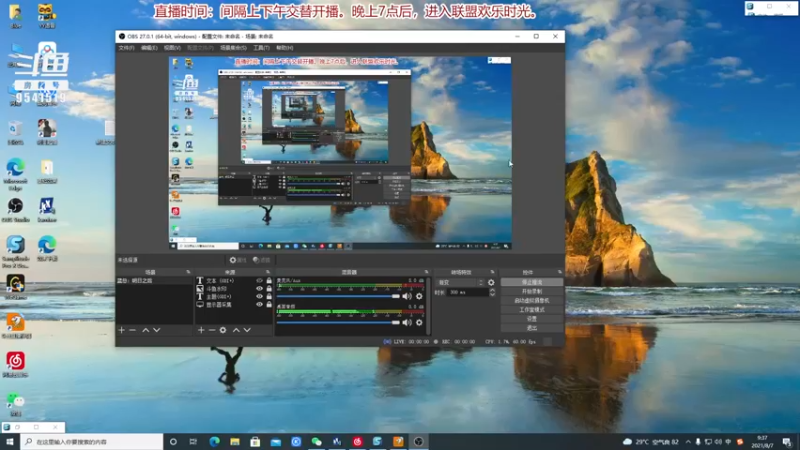The height and width of the screenshot is (450, 800).
Task: Open settings gear for microphone/Aux channel
Action: point(419,296)
